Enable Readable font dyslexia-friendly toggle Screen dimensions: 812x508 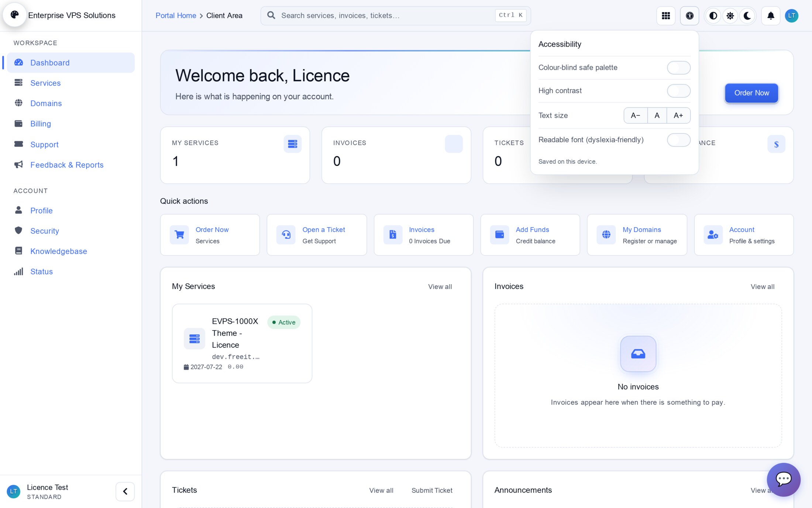[x=678, y=140]
